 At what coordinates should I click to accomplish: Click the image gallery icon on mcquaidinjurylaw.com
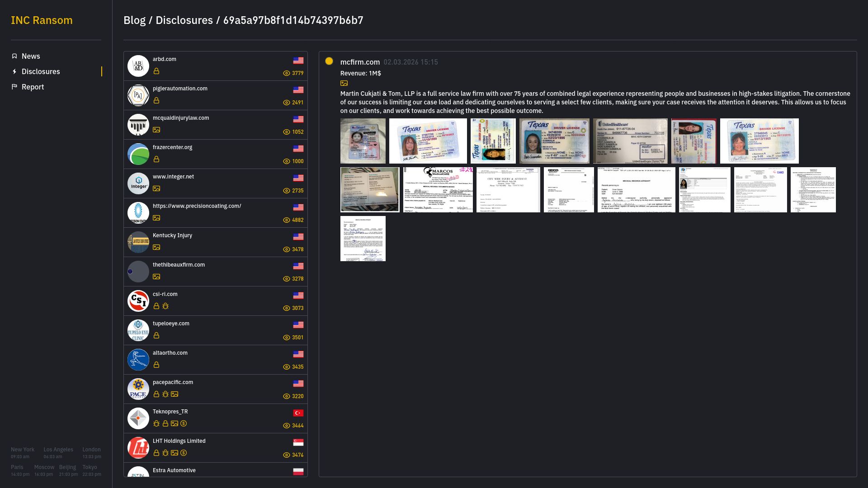[x=156, y=130]
